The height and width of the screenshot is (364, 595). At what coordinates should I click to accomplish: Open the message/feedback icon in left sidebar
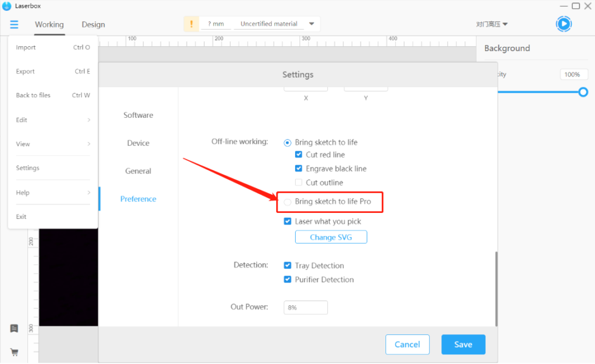14,328
